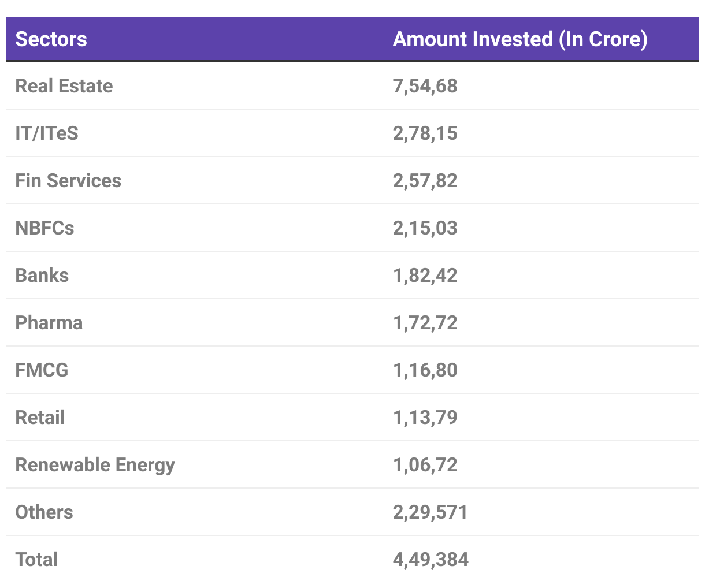Click the Retail sector label
The height and width of the screenshot is (588, 705).
pos(40,418)
